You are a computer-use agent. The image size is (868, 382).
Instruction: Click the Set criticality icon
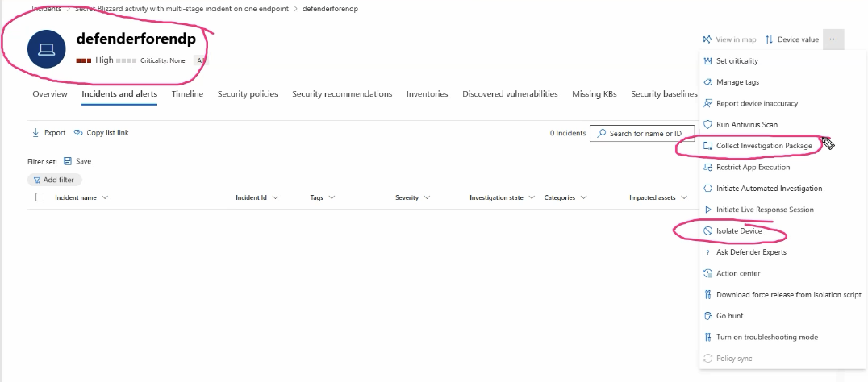707,61
